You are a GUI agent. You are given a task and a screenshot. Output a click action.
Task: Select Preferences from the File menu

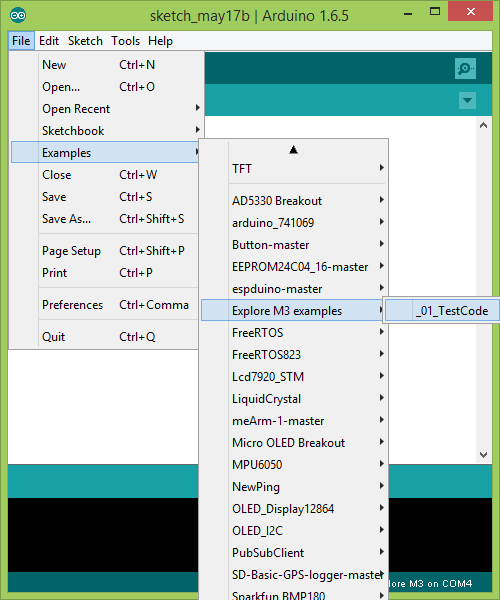coord(105,305)
